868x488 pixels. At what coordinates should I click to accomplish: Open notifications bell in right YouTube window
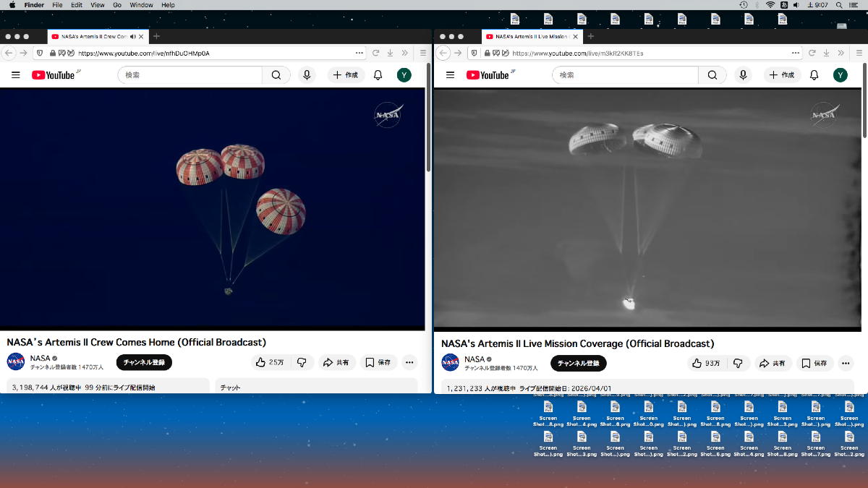click(814, 75)
